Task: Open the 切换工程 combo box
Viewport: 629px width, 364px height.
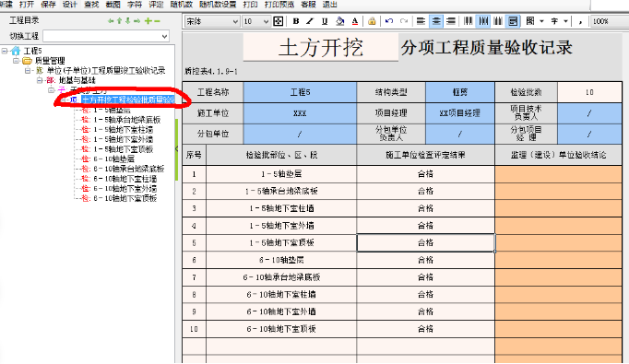Action: point(106,36)
